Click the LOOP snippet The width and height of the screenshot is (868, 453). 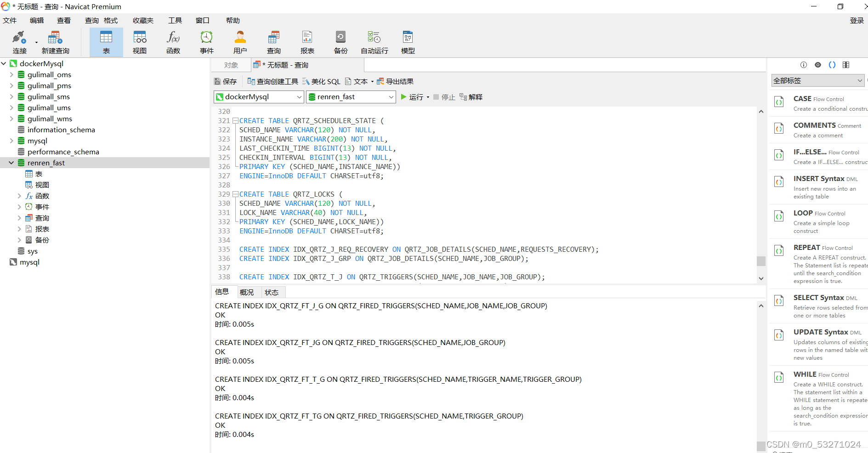click(819, 221)
